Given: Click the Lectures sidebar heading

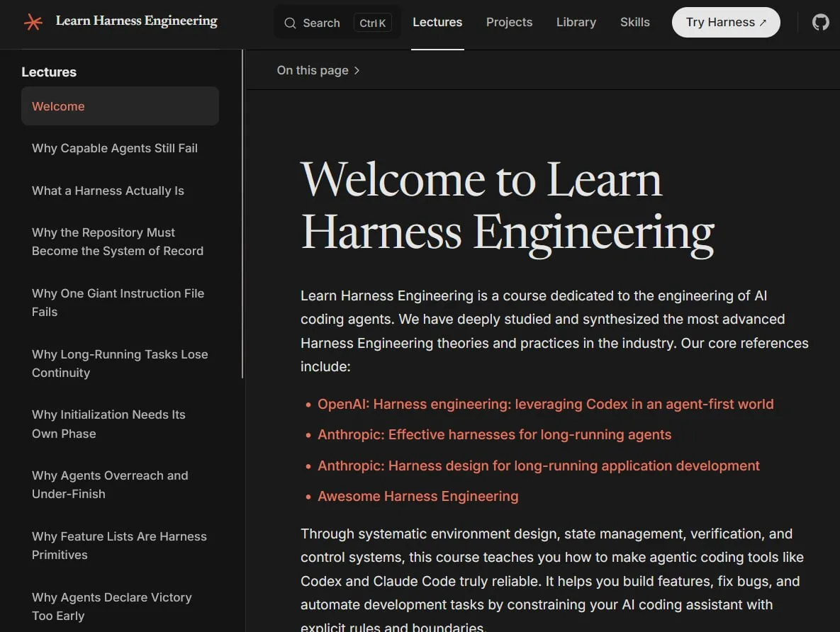Looking at the screenshot, I should coord(49,72).
